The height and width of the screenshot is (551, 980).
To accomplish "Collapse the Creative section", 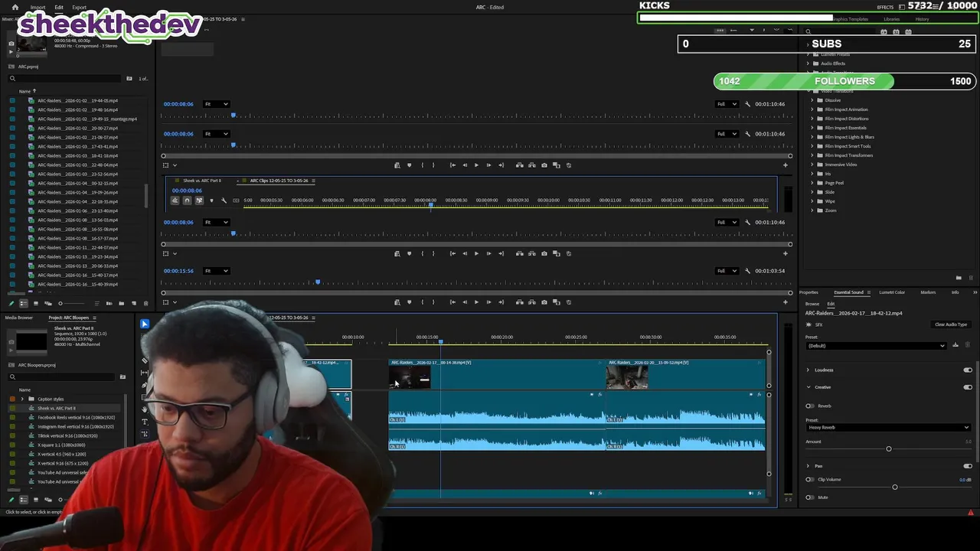I will pos(808,387).
